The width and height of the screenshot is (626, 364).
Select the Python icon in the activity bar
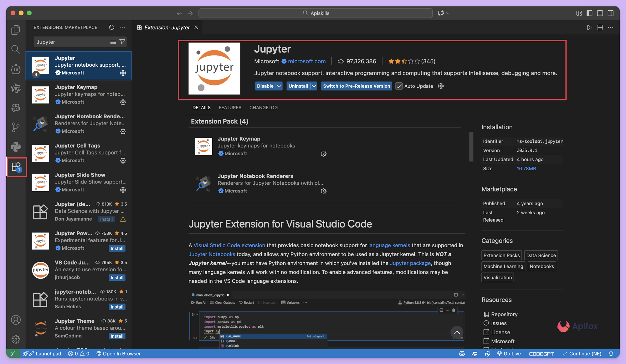(x=16, y=147)
